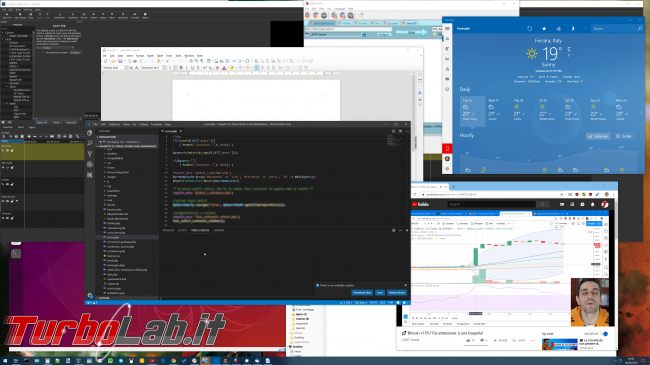Switch to Problems tab in VS Code panel
This screenshot has width=650, height=365.
[168, 230]
